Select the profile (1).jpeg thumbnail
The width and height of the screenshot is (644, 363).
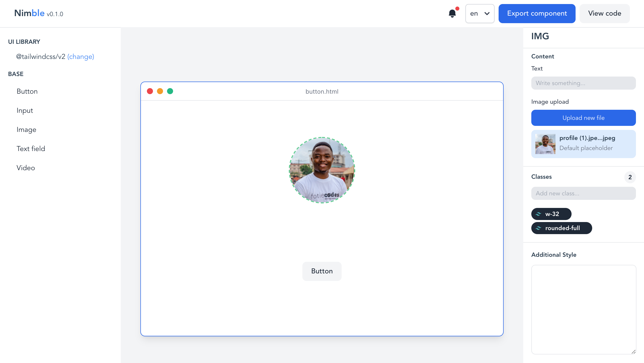(545, 144)
